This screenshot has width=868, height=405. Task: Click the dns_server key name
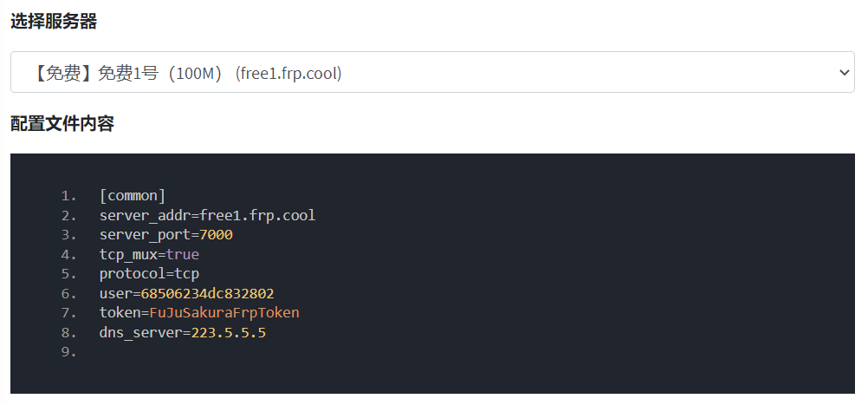(140, 332)
